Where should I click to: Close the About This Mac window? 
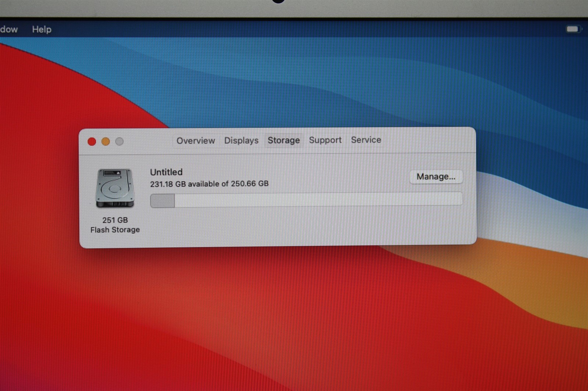click(92, 141)
